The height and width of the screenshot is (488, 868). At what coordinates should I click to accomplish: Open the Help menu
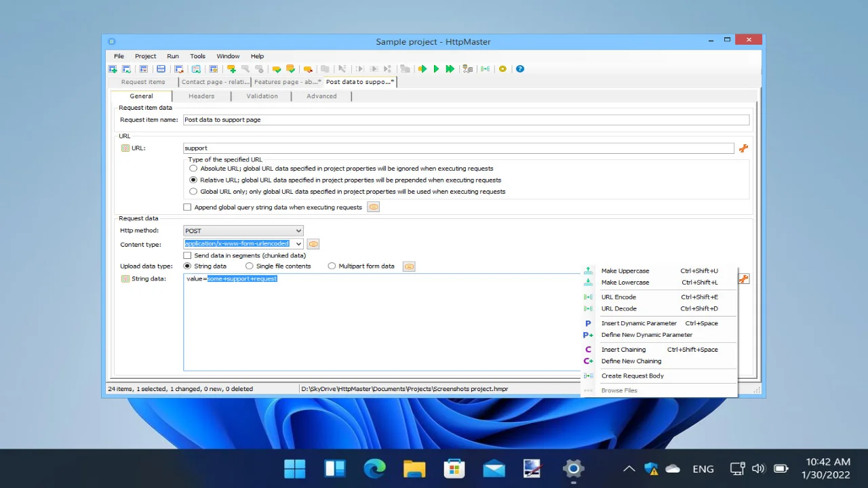[x=257, y=56]
